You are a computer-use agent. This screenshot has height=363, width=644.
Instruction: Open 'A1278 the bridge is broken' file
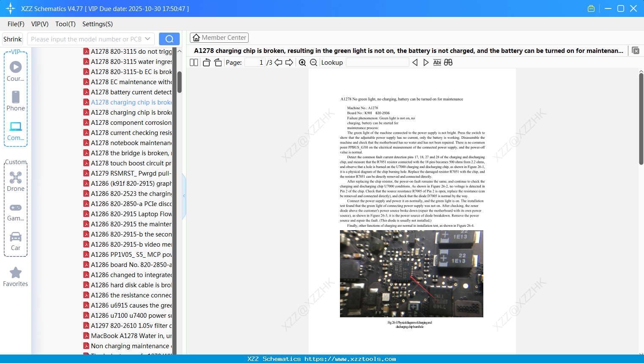[128, 153]
